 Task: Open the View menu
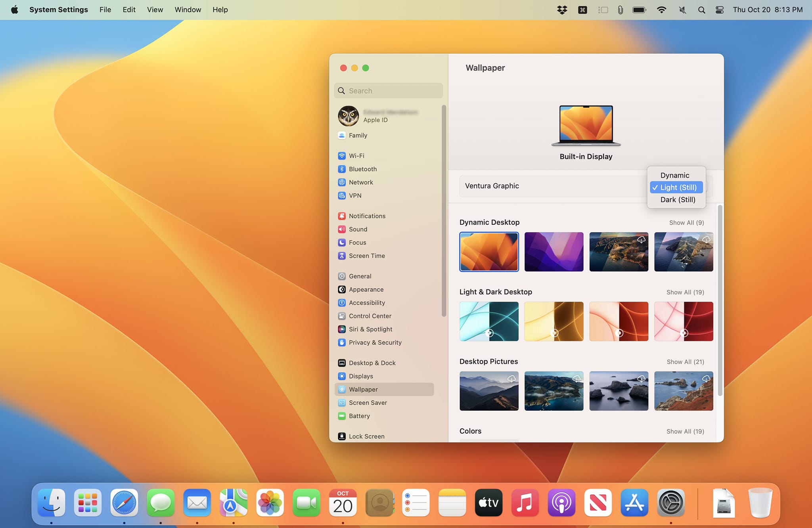pyautogui.click(x=155, y=10)
